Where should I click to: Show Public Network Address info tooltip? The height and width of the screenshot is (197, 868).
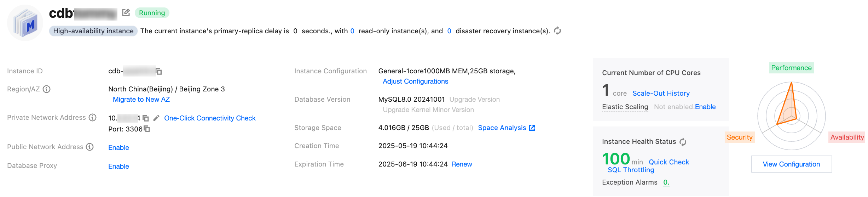(x=90, y=147)
